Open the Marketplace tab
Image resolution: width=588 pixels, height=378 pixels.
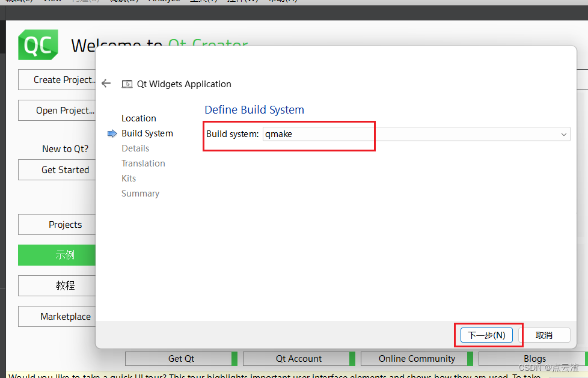point(57,317)
